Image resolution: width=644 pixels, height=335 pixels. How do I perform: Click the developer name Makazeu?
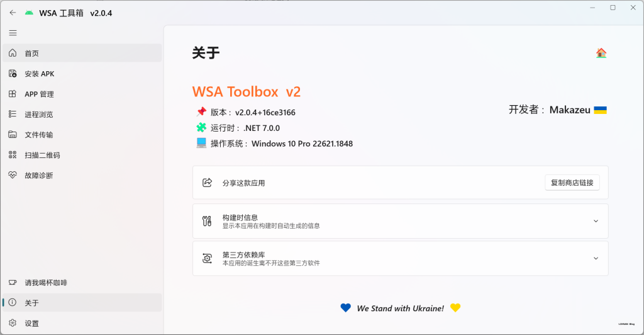point(570,110)
